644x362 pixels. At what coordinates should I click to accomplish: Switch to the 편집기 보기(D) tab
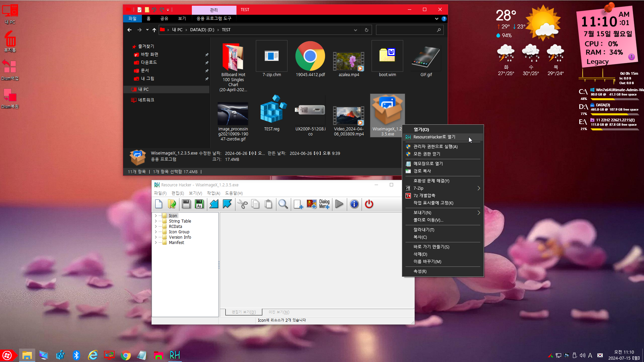(x=244, y=312)
